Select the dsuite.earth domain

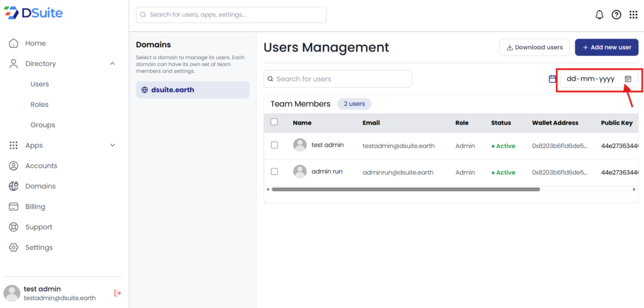tap(192, 90)
